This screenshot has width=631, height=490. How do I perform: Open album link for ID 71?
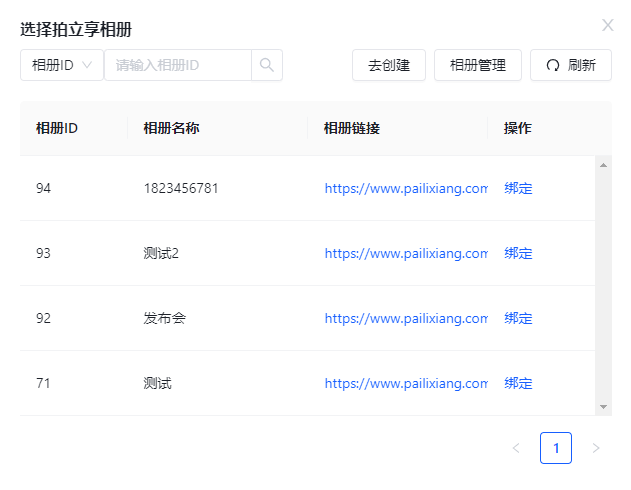pyautogui.click(x=406, y=383)
